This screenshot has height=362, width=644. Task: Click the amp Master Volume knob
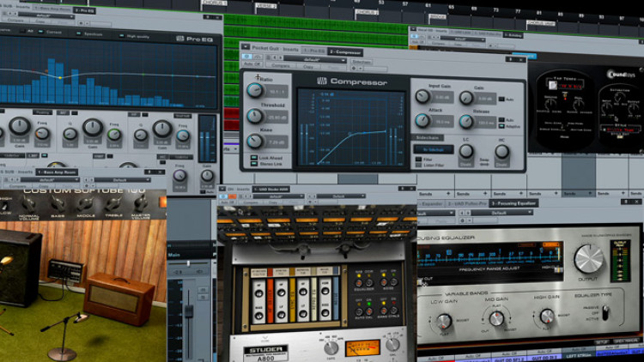[141, 202]
